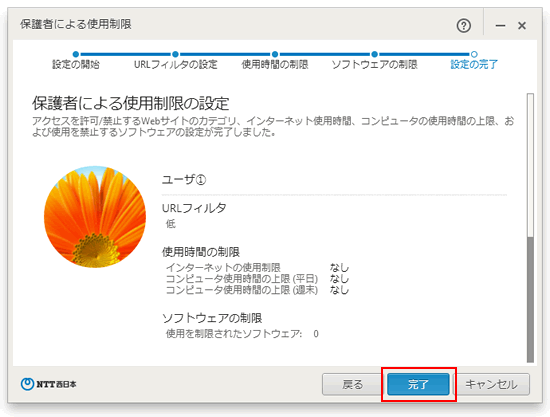Screen dimensions: 550x417
Task: Click the 使用時間の制限 step dot
Action: (x=275, y=54)
